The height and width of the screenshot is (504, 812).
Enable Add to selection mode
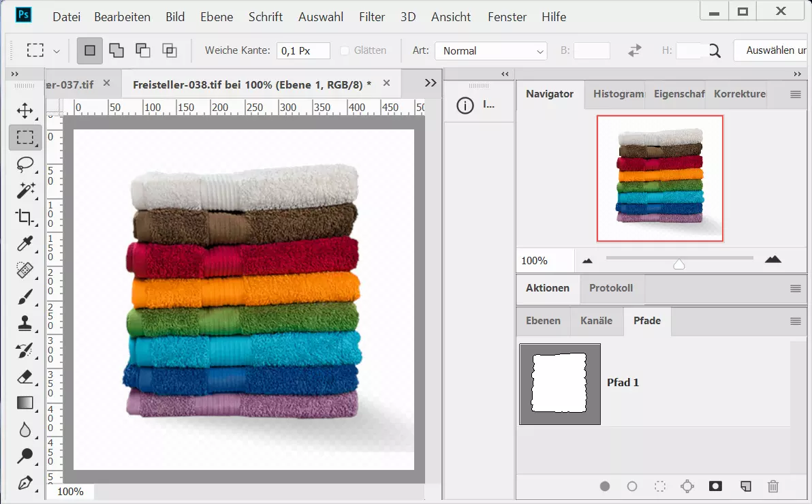pyautogui.click(x=116, y=50)
